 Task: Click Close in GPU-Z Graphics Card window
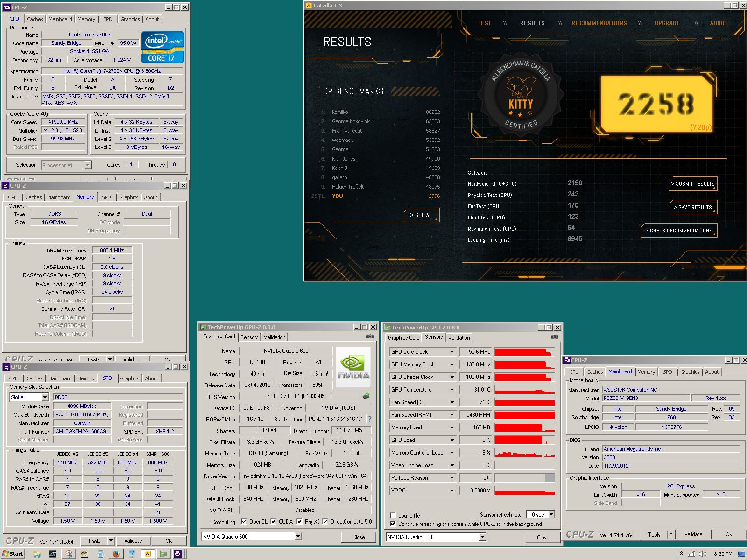tap(359, 537)
